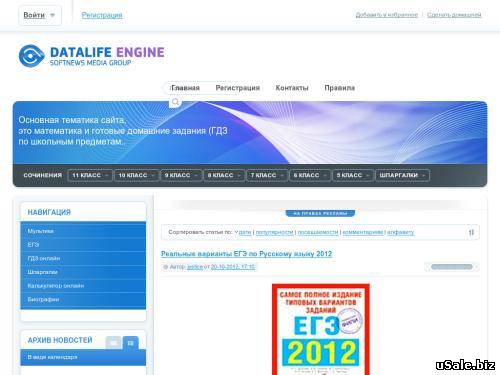Click the Регистрация link beside login
Image resolution: width=500 pixels, height=375 pixels.
pyautogui.click(x=102, y=15)
